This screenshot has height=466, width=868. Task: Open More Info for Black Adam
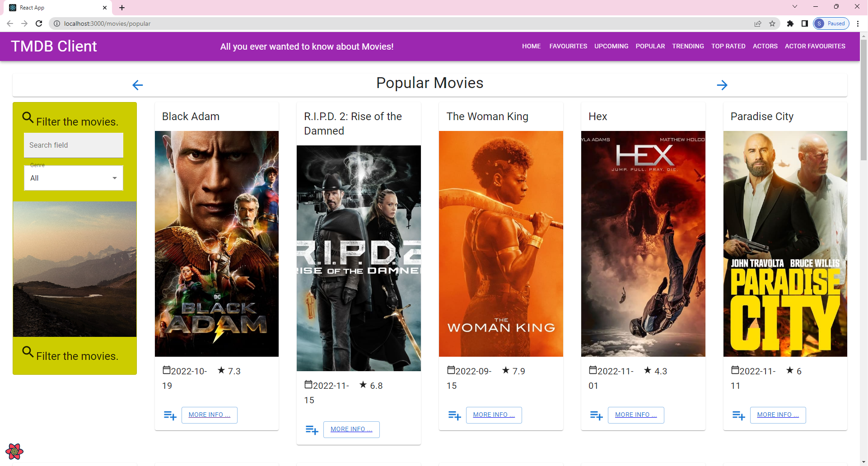point(210,415)
